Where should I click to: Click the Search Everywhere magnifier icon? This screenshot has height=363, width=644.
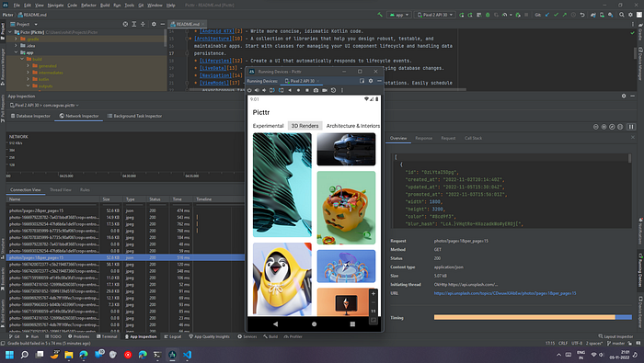click(622, 15)
